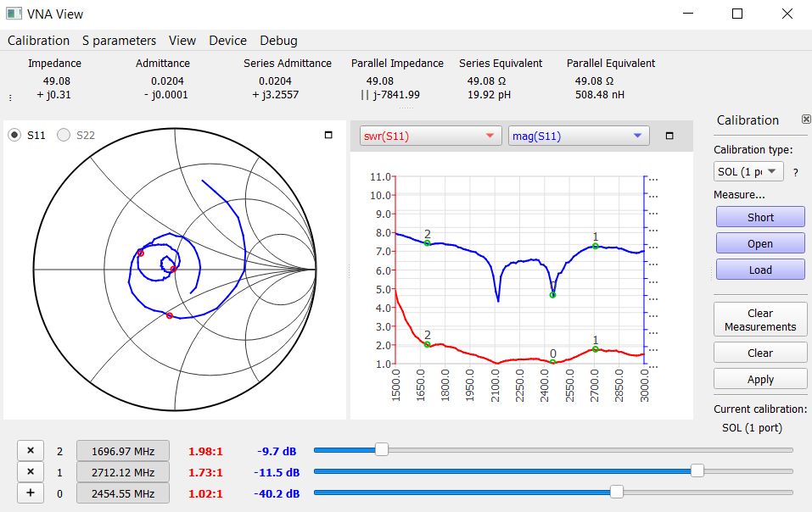Image resolution: width=812 pixels, height=512 pixels.
Task: Click the VNA View app icon
Action: 14,14
